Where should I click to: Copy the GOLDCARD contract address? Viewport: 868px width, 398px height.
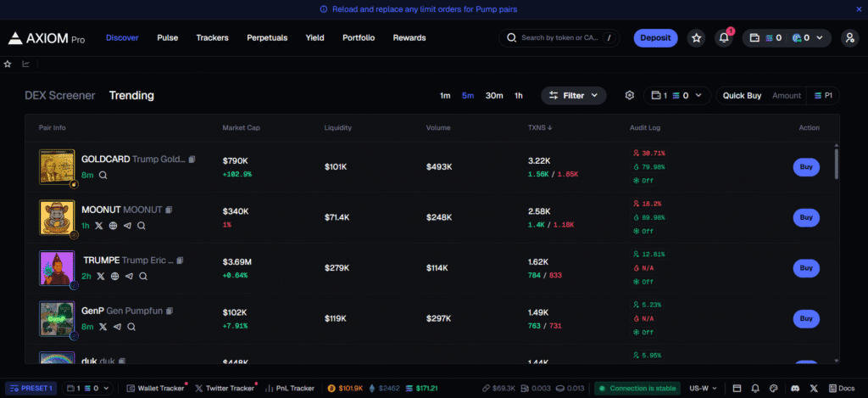point(192,159)
